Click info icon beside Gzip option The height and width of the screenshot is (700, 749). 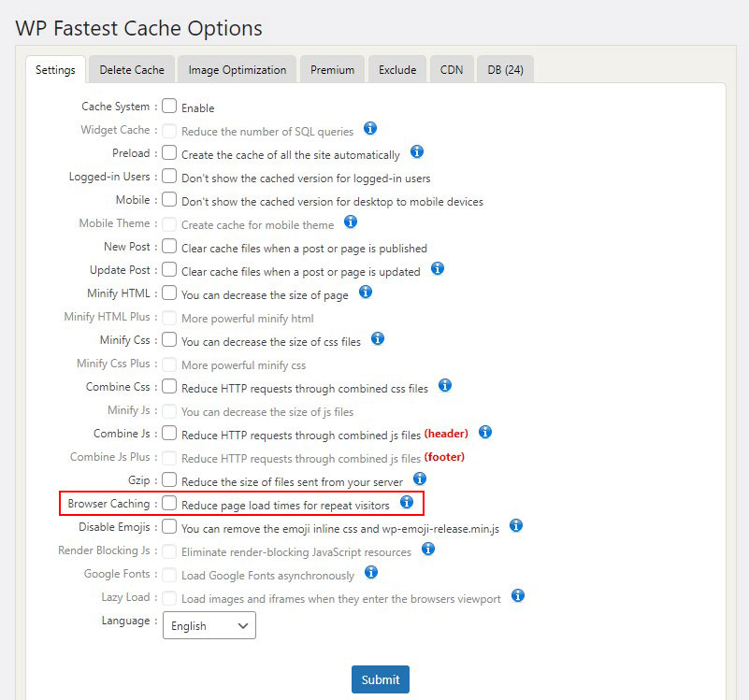420,479
